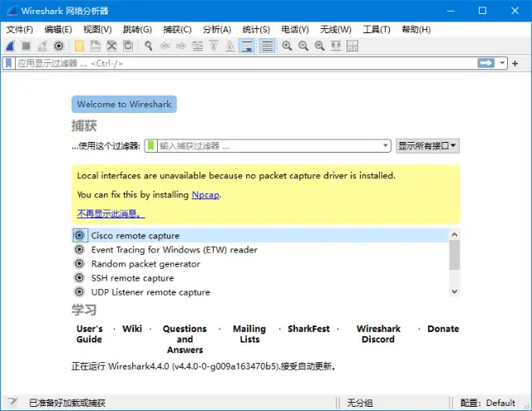532x411 pixels.
Task: Expand the display filter history arrow
Action: click(503, 63)
